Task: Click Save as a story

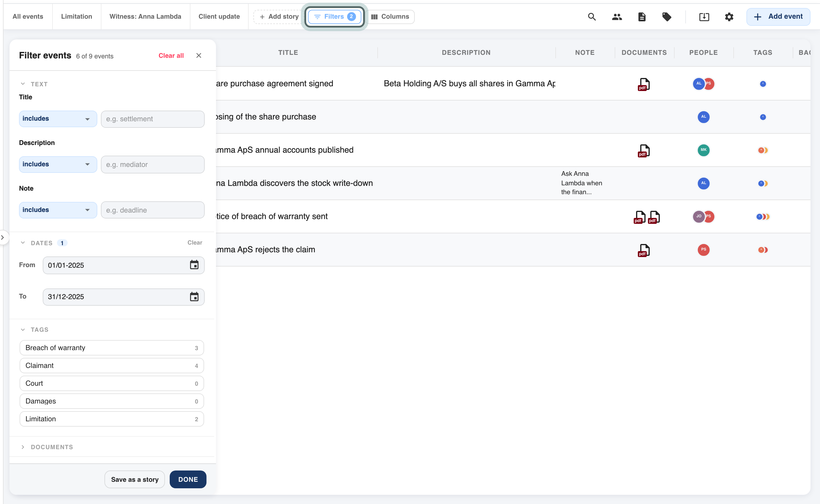Action: pos(135,479)
